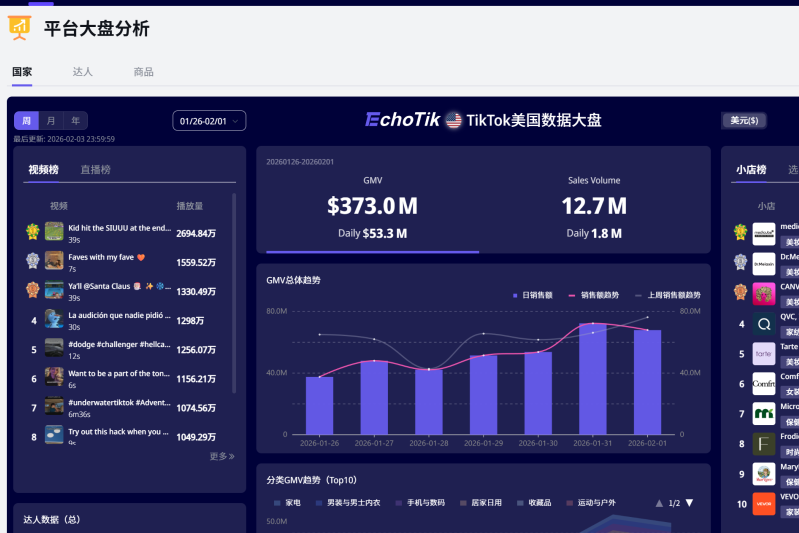Open thumbnail of Kid hit the SIUUU video
Image resolution: width=799 pixels, height=533 pixels.
pyautogui.click(x=54, y=231)
